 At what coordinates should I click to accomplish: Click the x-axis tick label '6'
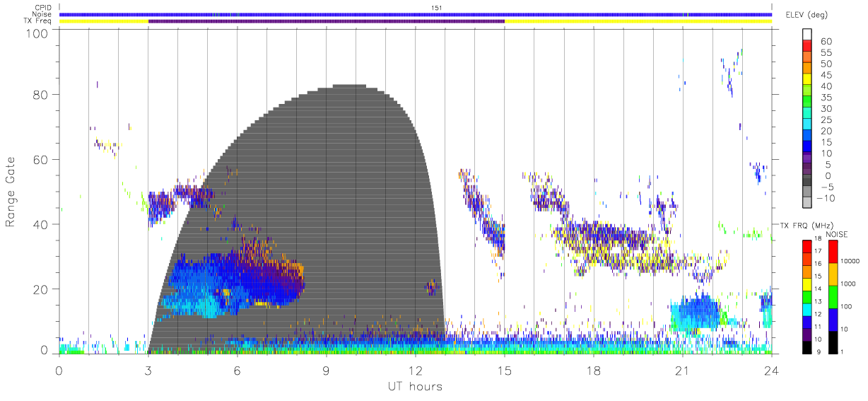237,371
